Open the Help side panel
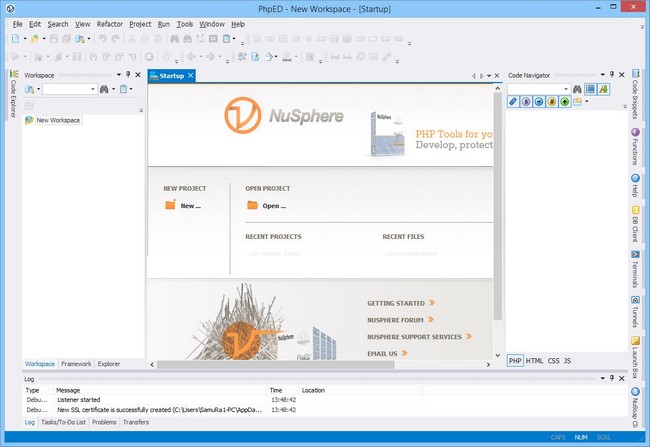650x447 pixels. (635, 186)
